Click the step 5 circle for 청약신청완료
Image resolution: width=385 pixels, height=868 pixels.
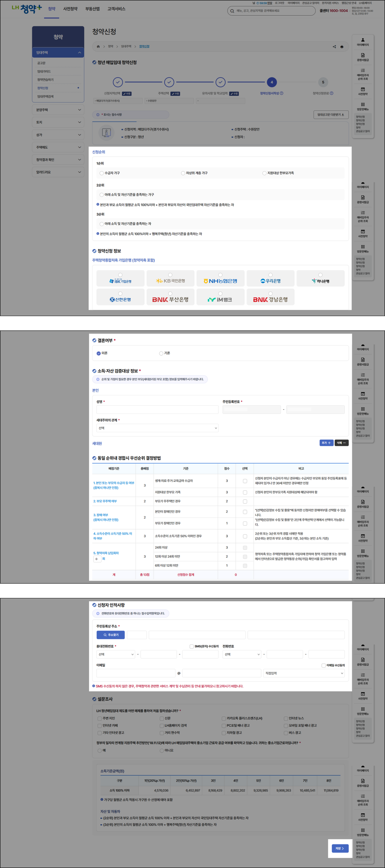tap(323, 82)
